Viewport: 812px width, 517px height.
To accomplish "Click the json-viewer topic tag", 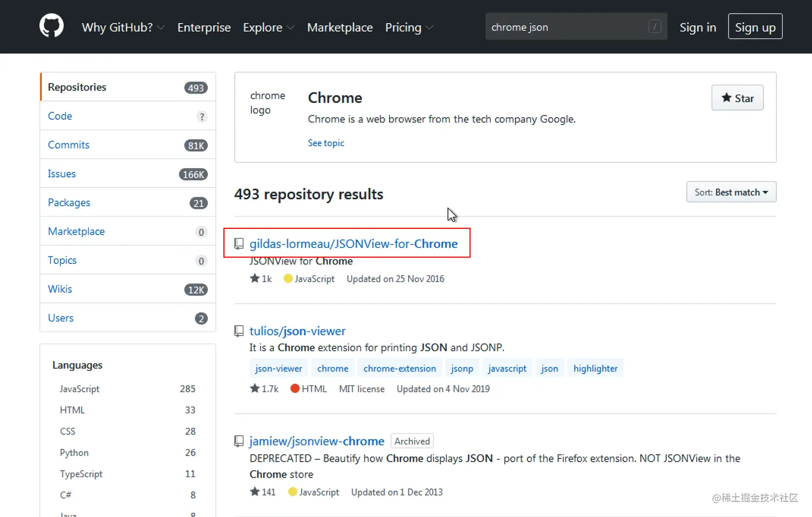I will click(x=278, y=368).
